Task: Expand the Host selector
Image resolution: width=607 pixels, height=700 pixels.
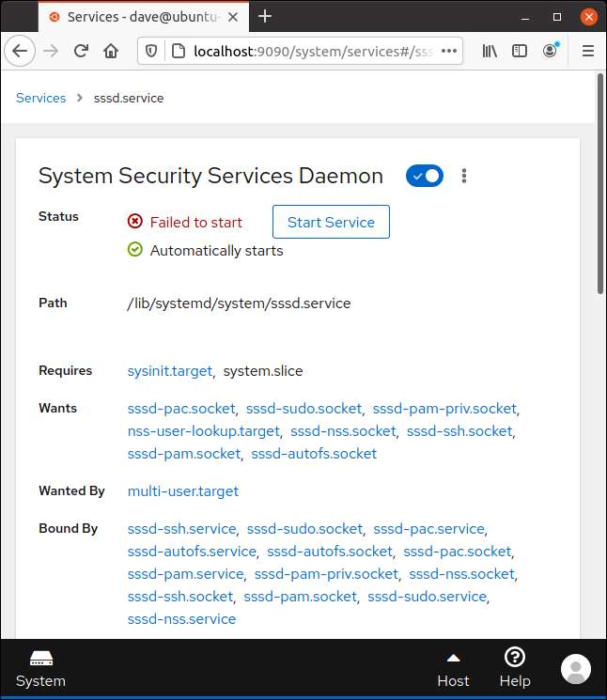Action: pos(453,669)
